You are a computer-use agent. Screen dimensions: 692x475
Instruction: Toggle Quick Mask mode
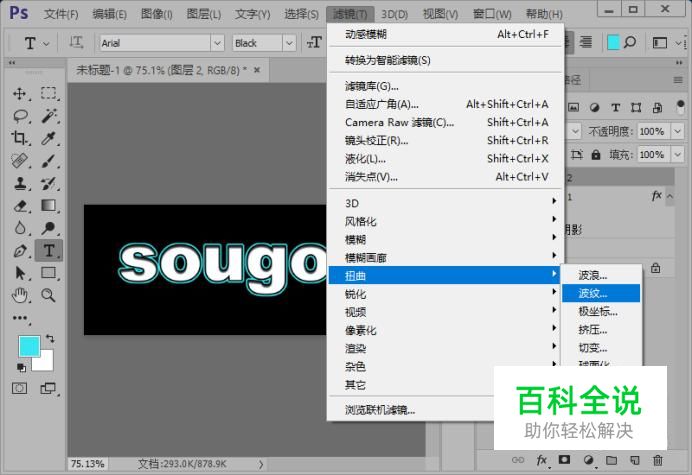[19, 388]
